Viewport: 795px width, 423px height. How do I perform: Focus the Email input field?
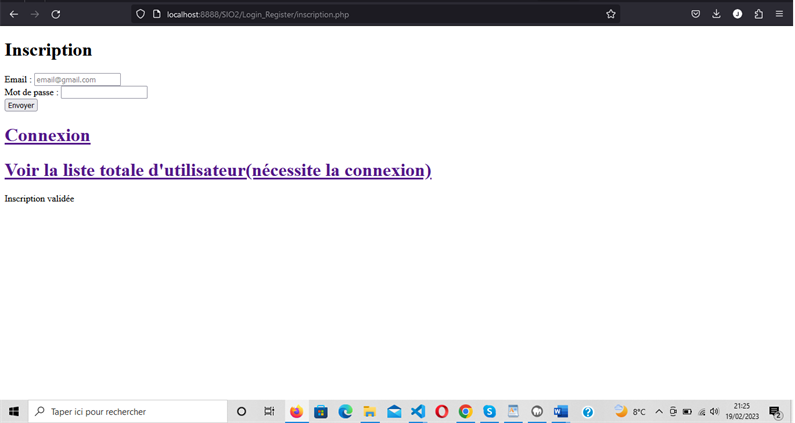coord(77,80)
